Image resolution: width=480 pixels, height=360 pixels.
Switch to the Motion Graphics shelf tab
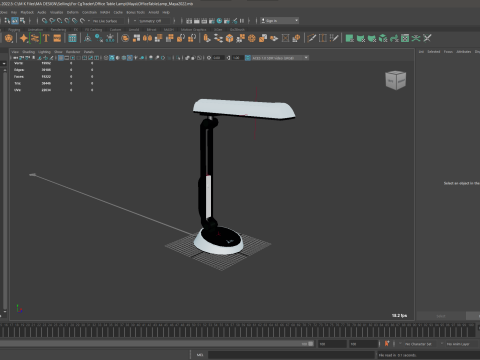193,30
